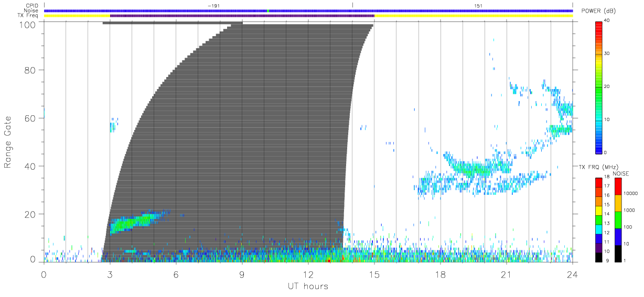Click the "12" tick on UT hours axis
The height and width of the screenshot is (297, 644).
[x=308, y=273]
